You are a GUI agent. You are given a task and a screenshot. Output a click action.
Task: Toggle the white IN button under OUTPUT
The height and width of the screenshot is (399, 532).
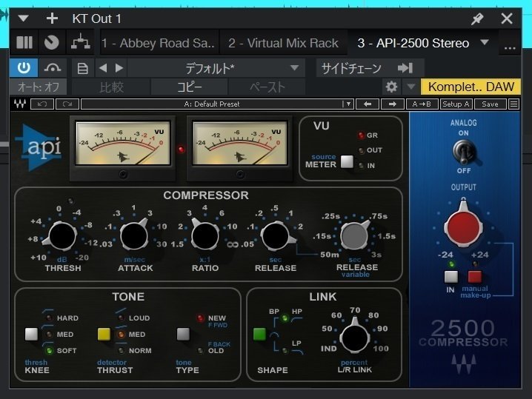(x=451, y=277)
